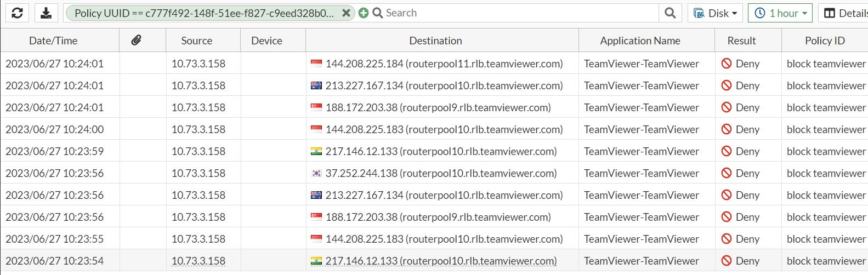The width and height of the screenshot is (868, 275).
Task: Click flag icon in 10:24:00 row
Action: coord(316,129)
